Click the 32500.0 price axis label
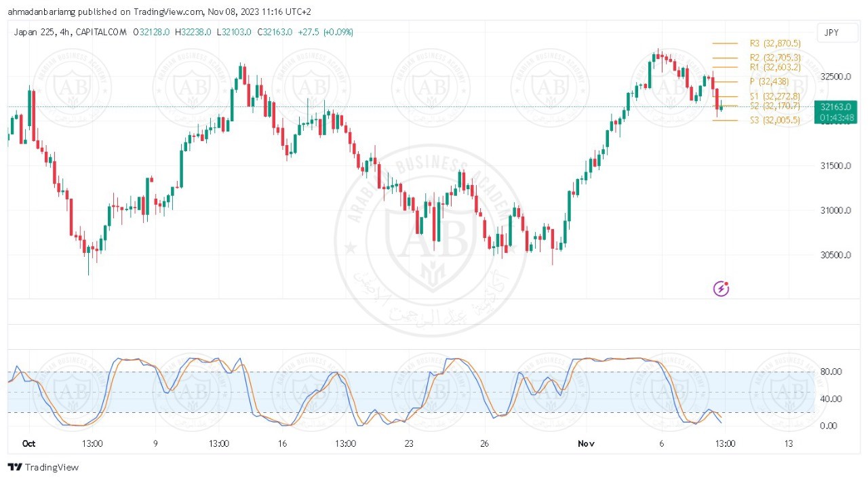The image size is (868, 480). coord(835,77)
